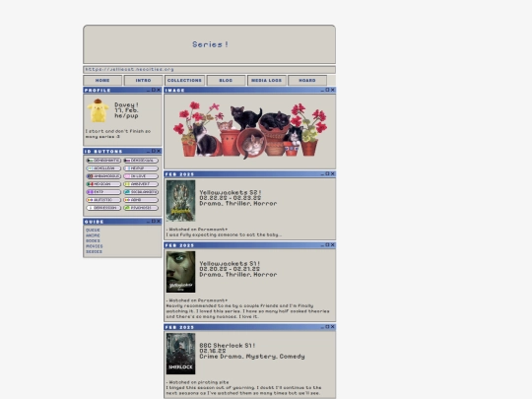Image resolution: width=532 pixels, height=399 pixels.
Task: Click the AUTISTIC ID button badge
Action: tap(103, 200)
